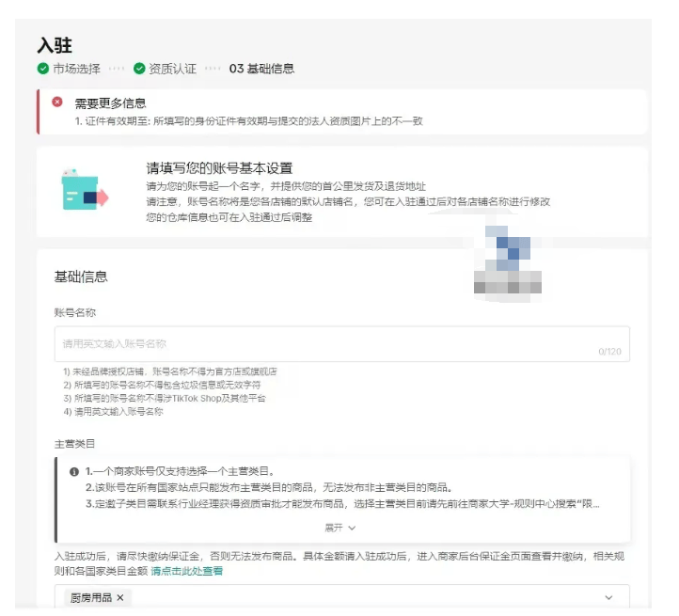
Task: Click the 需要更多信息 alert title
Action: (110, 103)
